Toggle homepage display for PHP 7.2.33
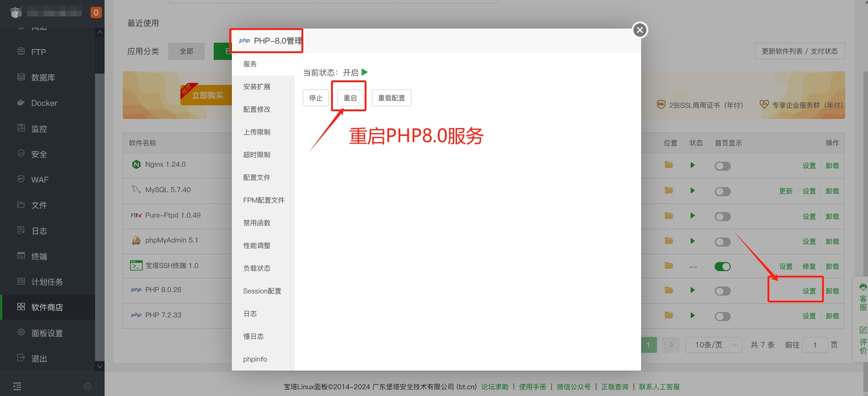868x396 pixels. pyautogui.click(x=722, y=317)
